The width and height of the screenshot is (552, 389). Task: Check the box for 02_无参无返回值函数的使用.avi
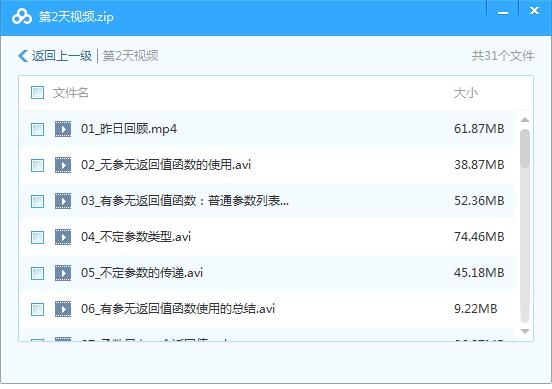pyautogui.click(x=37, y=165)
